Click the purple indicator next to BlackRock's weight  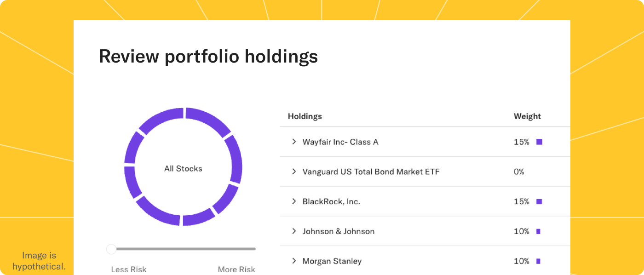[539, 201]
